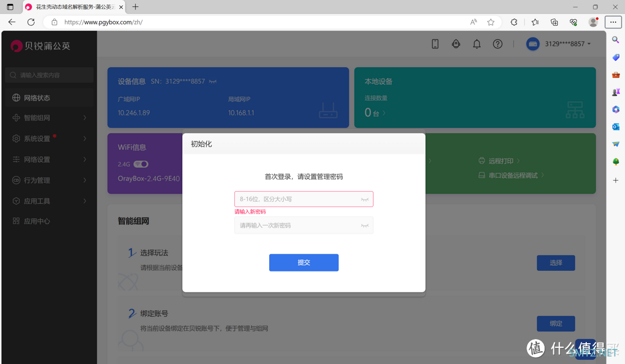Open browser extensions icon

pyautogui.click(x=514, y=22)
